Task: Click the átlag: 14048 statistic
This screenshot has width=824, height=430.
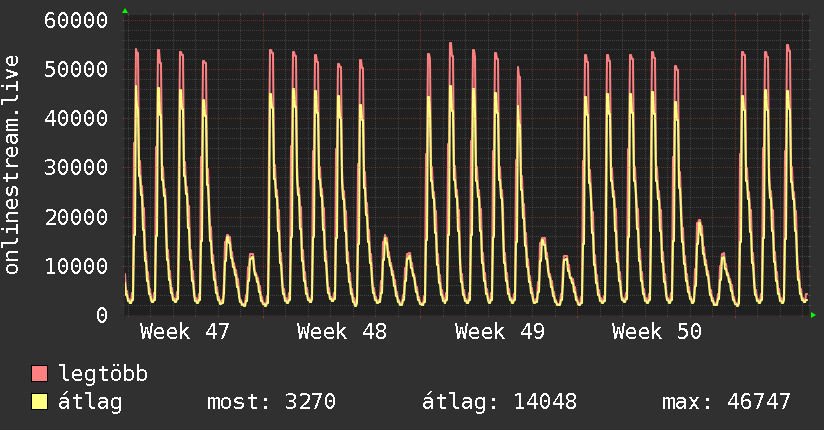Action: (499, 402)
